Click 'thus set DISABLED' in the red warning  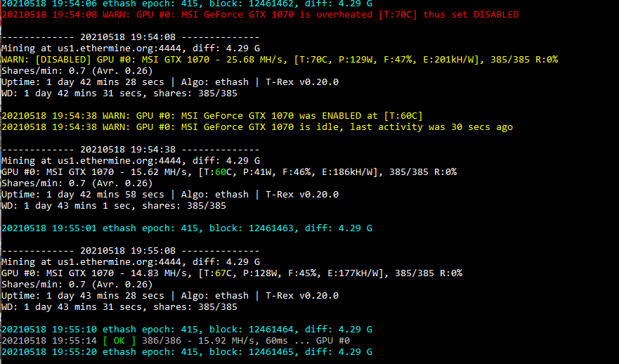point(471,15)
